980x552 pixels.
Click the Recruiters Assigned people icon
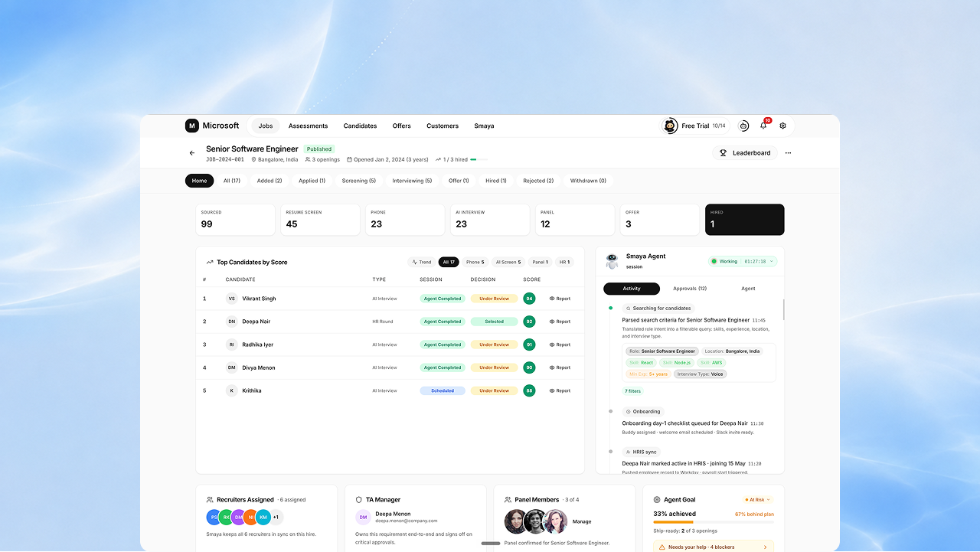click(x=210, y=500)
